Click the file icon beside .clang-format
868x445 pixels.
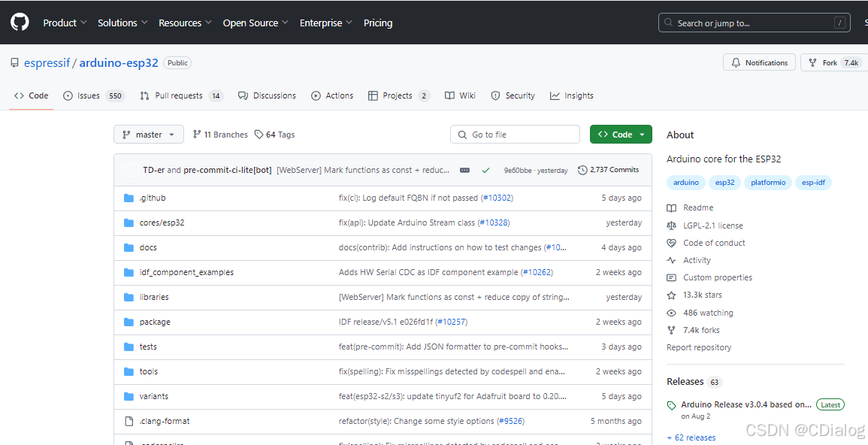pyautogui.click(x=129, y=421)
